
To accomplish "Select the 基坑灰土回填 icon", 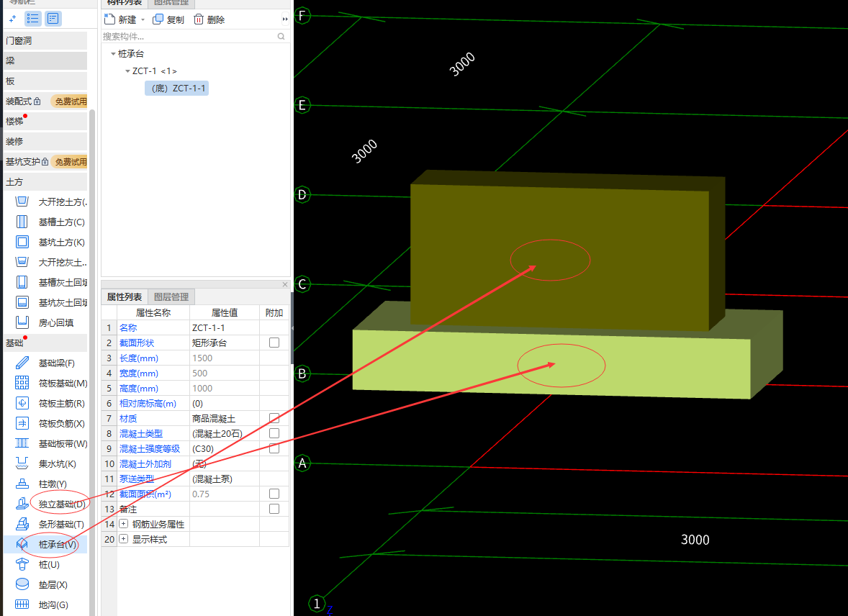I will click(x=22, y=302).
